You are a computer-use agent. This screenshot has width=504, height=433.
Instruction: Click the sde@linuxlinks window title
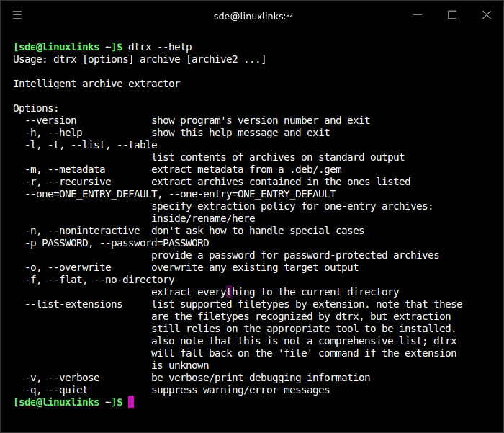tap(253, 15)
